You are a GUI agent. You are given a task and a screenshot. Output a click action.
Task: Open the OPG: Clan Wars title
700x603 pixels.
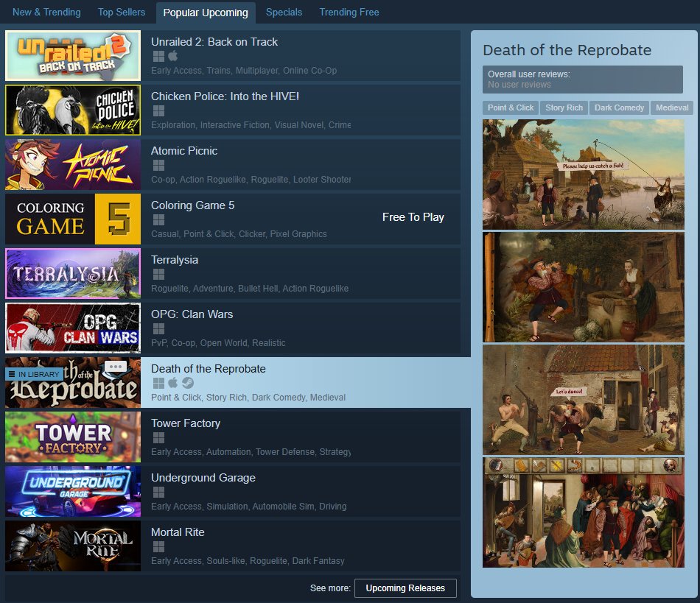pos(192,314)
